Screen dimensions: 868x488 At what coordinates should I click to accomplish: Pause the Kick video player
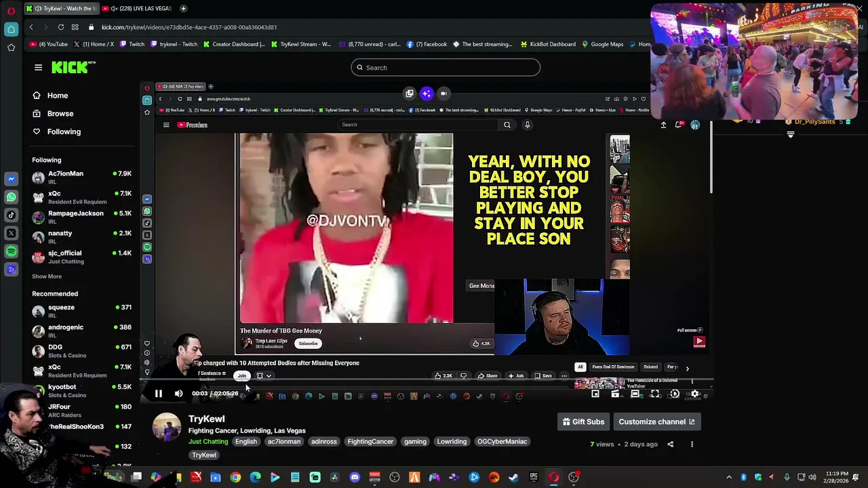158,394
